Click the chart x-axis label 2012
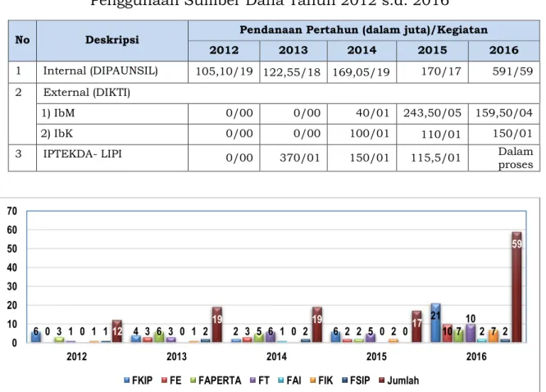This screenshot has width=546, height=392. tap(76, 357)
